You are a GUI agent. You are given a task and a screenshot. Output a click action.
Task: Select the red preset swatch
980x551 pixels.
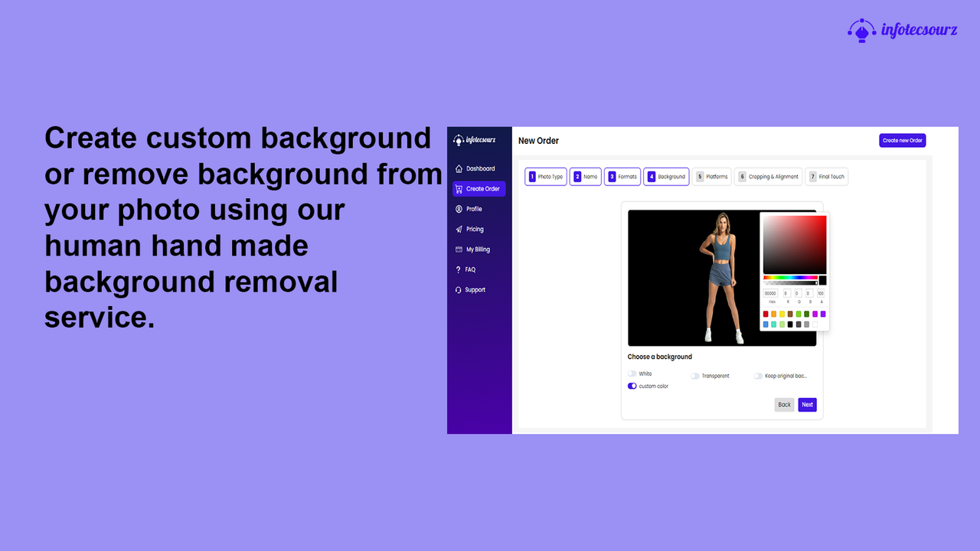(766, 314)
